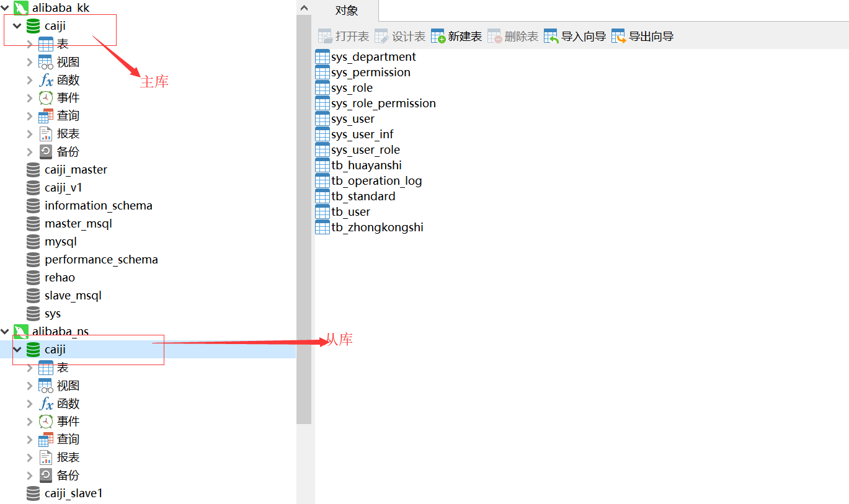Select the 事件 events node in the master database
This screenshot has height=504, width=849.
click(x=67, y=97)
